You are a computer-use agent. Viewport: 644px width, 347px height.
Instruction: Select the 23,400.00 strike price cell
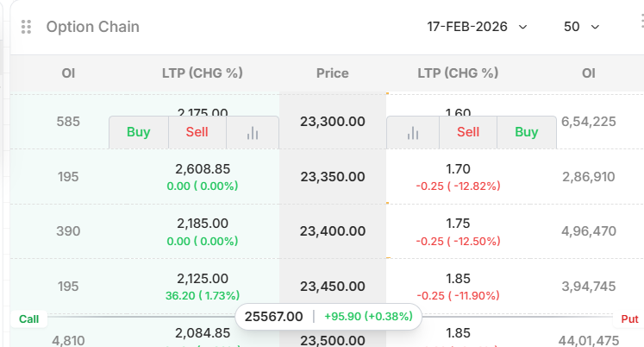coord(332,231)
